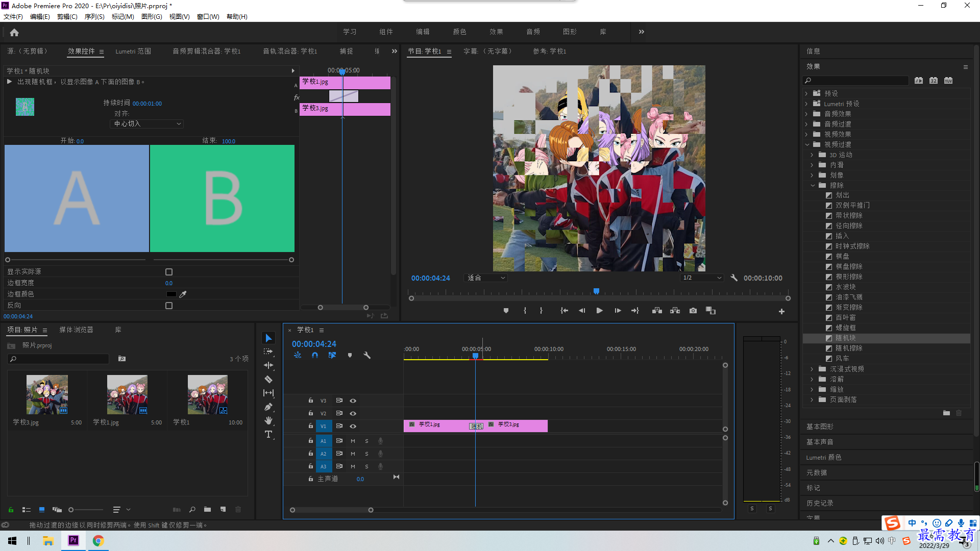Click the effects search field
This screenshot has width=980, height=551.
click(x=855, y=81)
